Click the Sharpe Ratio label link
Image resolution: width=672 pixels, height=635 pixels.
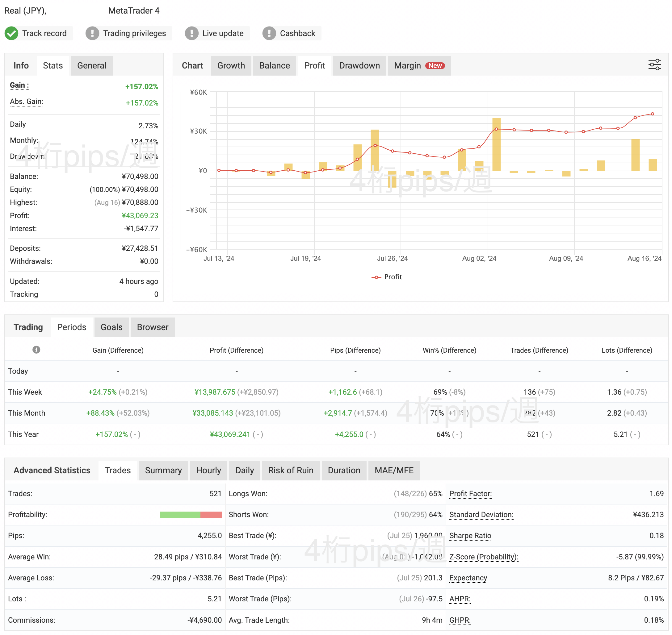point(470,536)
